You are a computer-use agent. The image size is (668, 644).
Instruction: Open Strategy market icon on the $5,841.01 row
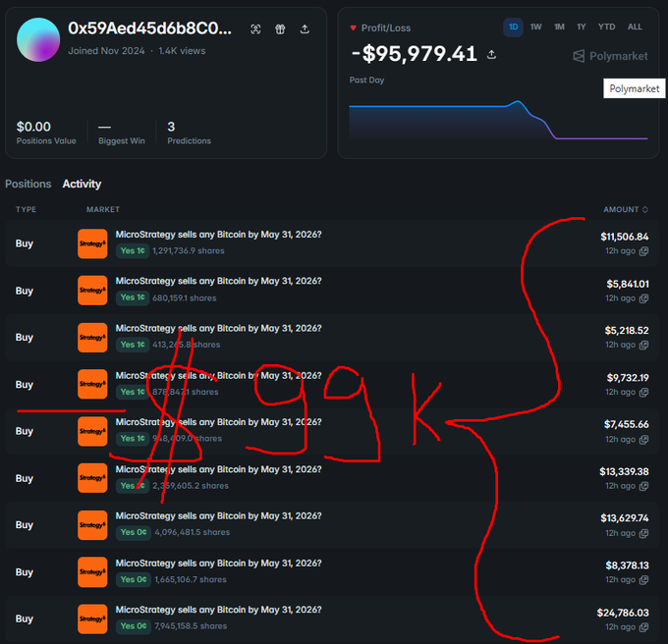point(92,291)
